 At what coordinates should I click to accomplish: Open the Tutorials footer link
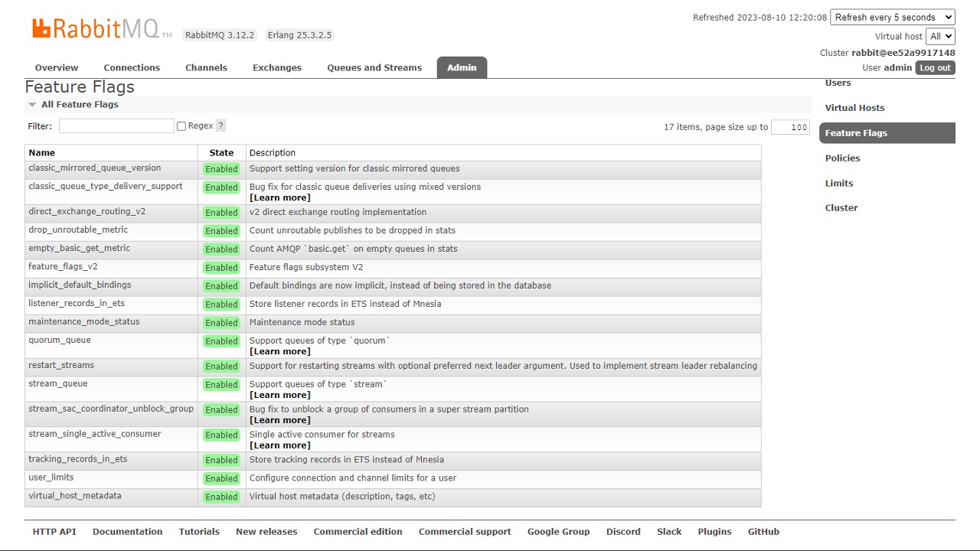[199, 532]
